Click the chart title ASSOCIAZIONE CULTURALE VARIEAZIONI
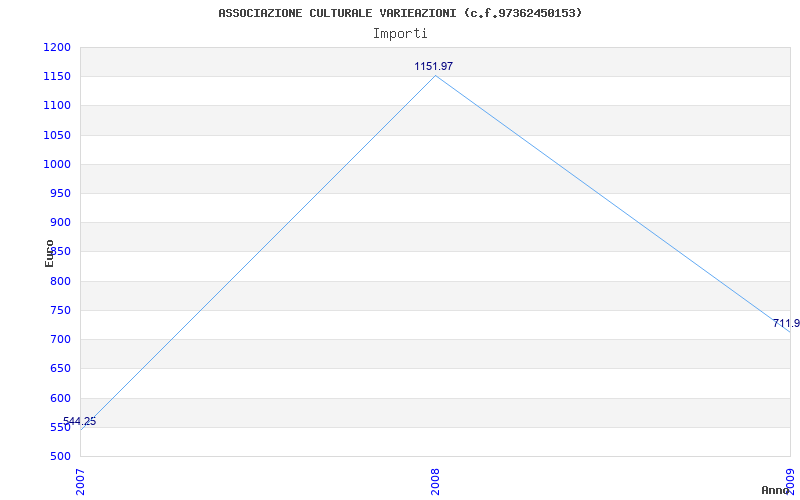The height and width of the screenshot is (500, 800). [x=400, y=13]
